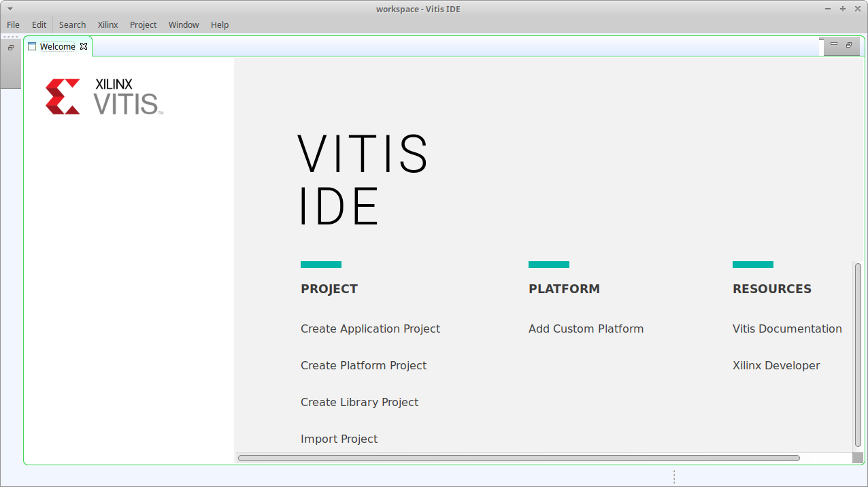This screenshot has height=487, width=868.
Task: Open the Window menu
Action: point(184,24)
